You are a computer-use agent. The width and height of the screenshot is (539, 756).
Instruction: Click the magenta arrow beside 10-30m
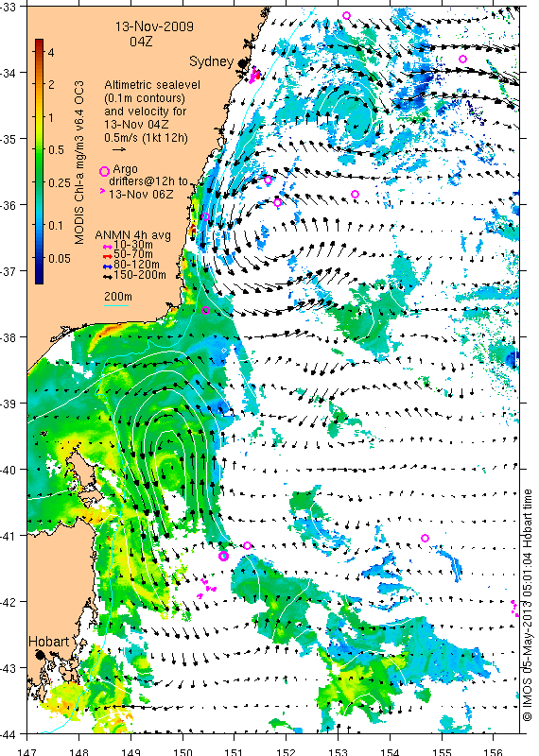[x=108, y=246]
